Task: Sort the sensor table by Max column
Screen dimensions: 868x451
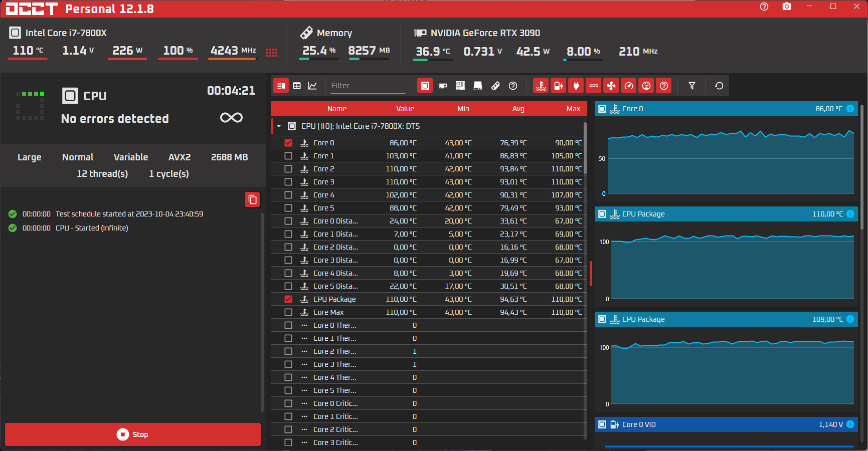Action: point(573,109)
